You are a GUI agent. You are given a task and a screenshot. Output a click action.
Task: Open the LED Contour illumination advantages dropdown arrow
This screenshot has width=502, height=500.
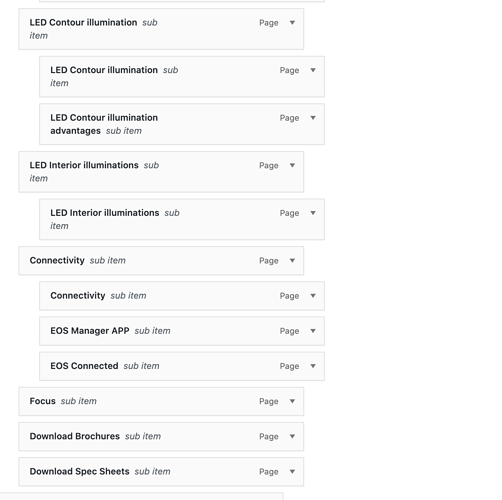313,118
